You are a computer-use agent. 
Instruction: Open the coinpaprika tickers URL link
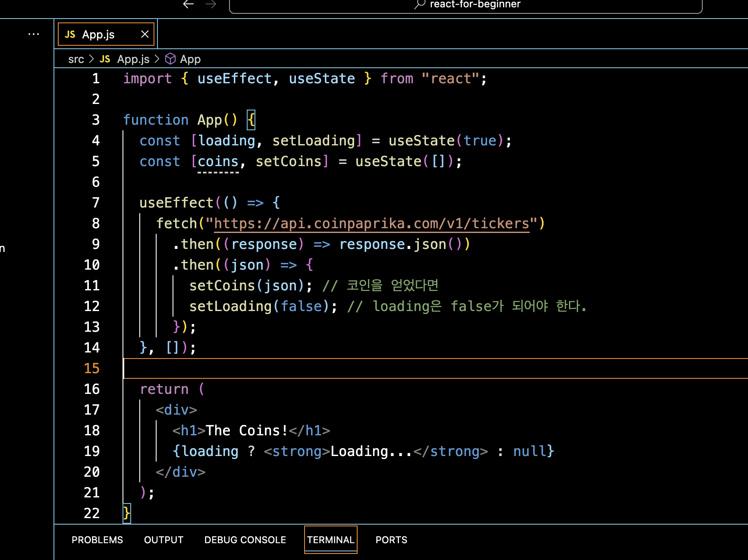371,223
